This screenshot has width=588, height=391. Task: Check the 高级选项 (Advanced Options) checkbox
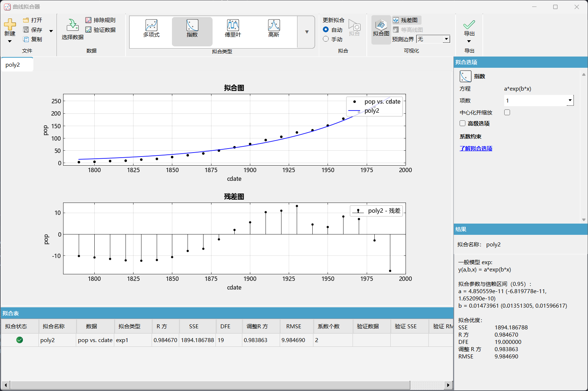[x=462, y=123]
